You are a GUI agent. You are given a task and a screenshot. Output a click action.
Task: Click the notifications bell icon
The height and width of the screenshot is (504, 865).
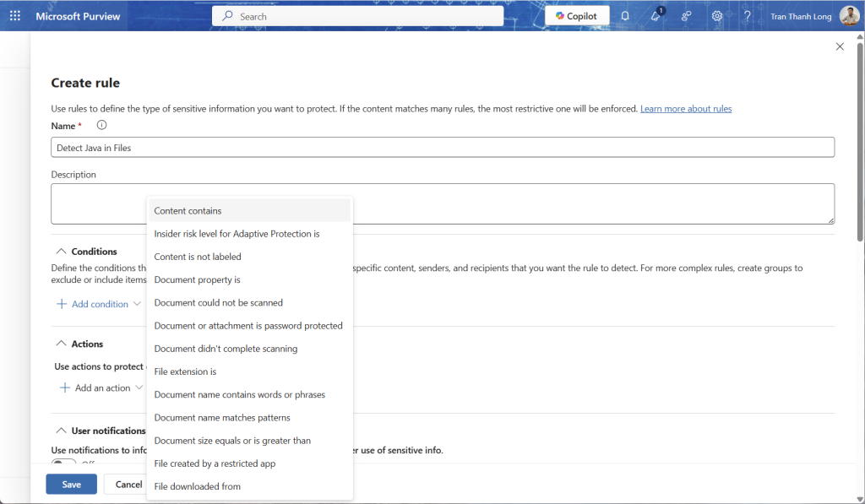[x=625, y=16]
